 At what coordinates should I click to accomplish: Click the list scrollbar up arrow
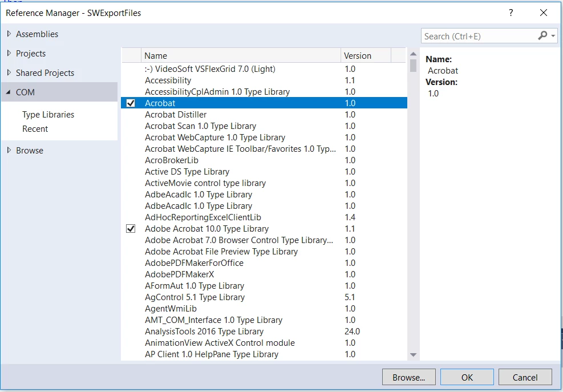(x=414, y=54)
